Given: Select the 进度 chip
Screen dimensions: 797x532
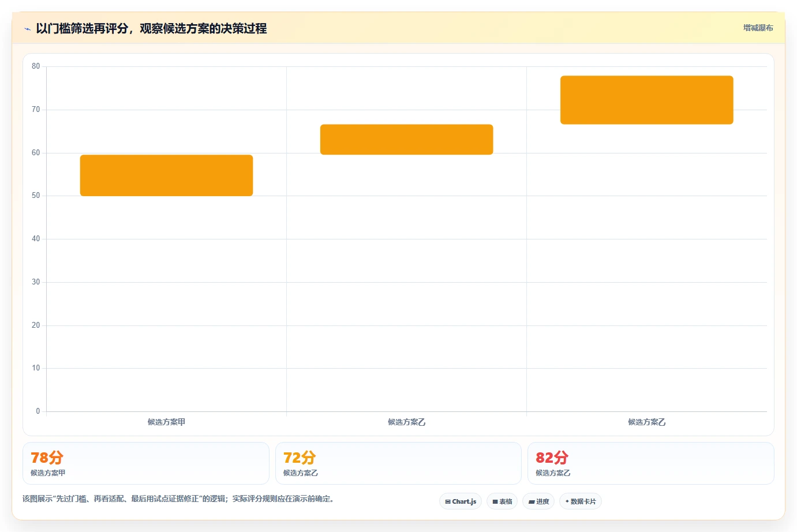Looking at the screenshot, I should (538, 501).
